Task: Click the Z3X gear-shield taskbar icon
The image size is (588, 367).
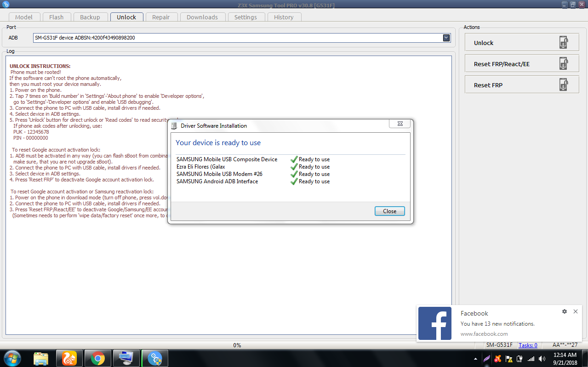Action: click(x=155, y=358)
